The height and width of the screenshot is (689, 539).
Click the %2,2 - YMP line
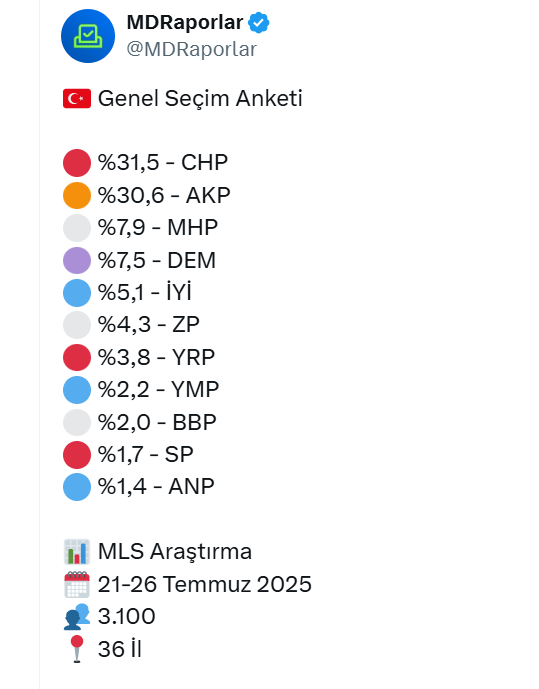pyautogui.click(x=158, y=390)
